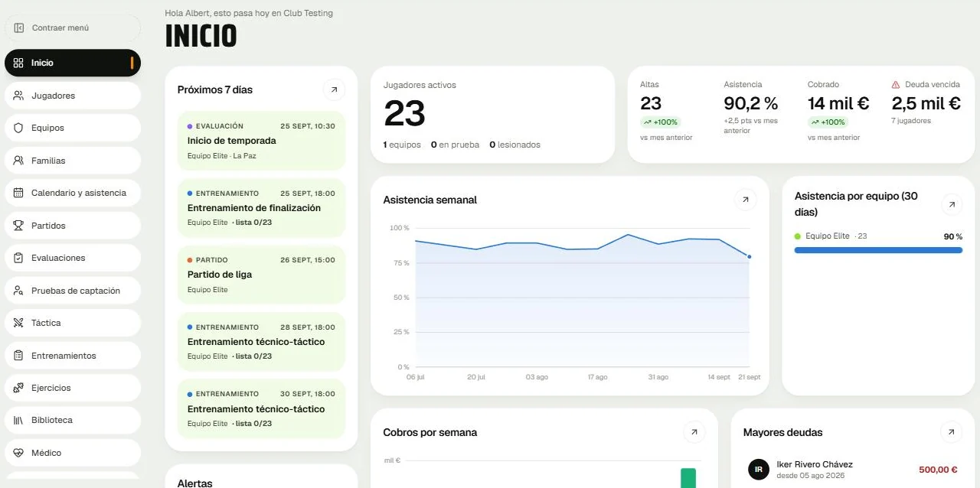Click the Táctica crossed-arrows icon

tap(18, 323)
